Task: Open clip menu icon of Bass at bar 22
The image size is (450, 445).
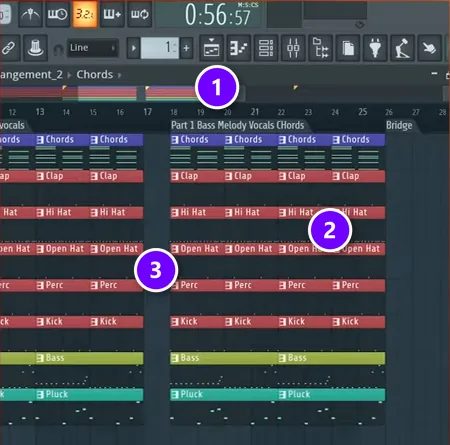Action: [x=283, y=358]
